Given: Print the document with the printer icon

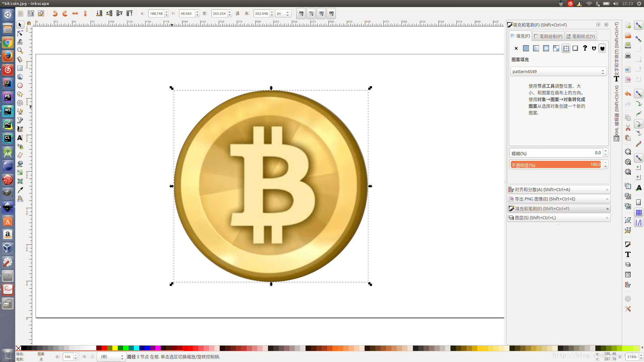Looking at the screenshot, I should point(628,55).
